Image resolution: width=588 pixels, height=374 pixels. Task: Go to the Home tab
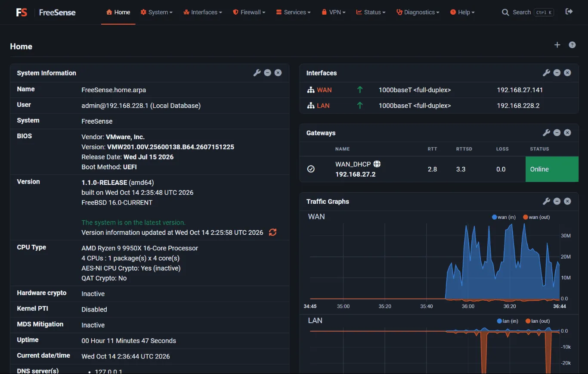118,12
